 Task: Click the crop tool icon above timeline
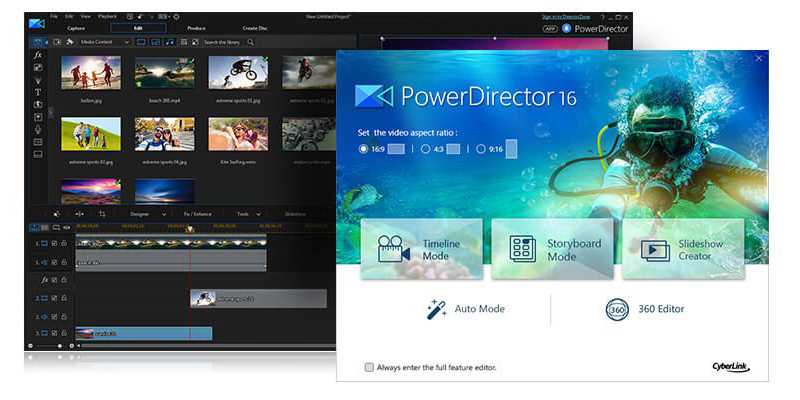click(x=102, y=214)
